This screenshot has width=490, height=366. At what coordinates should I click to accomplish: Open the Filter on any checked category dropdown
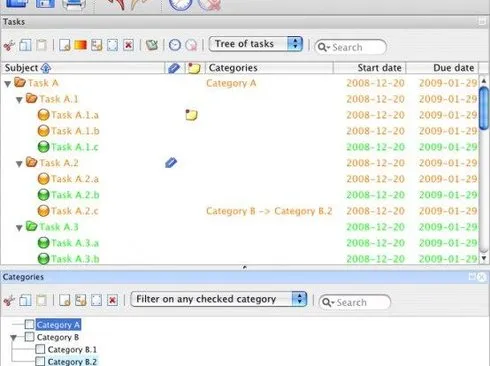(219, 299)
